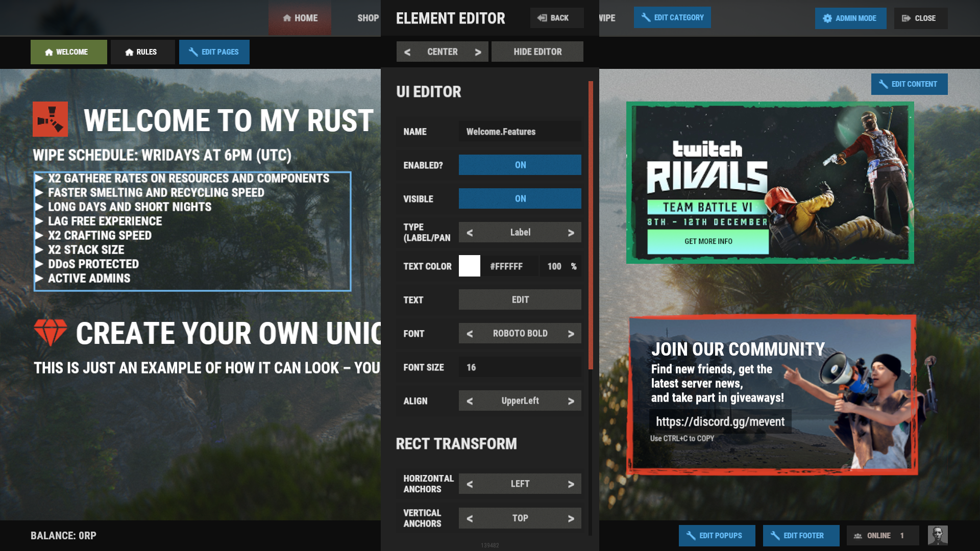The width and height of the screenshot is (980, 551).
Task: Toggle the Enabled ON switch
Action: pos(520,165)
